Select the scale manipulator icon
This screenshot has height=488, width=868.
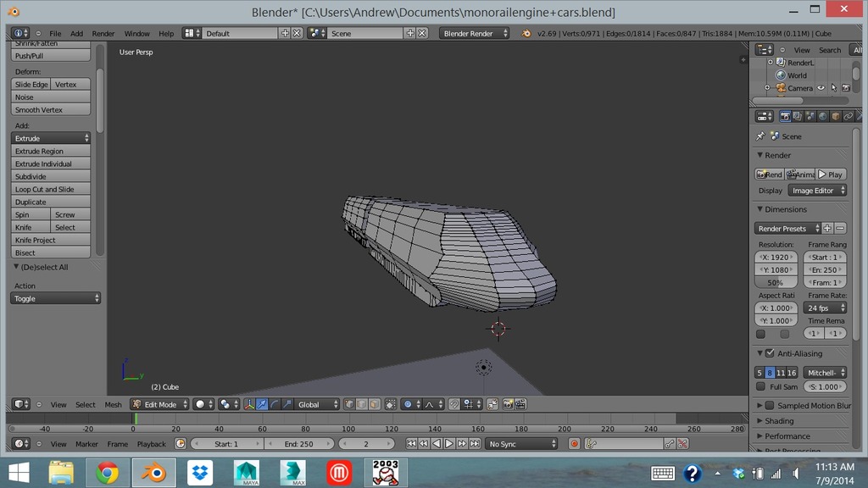287,404
